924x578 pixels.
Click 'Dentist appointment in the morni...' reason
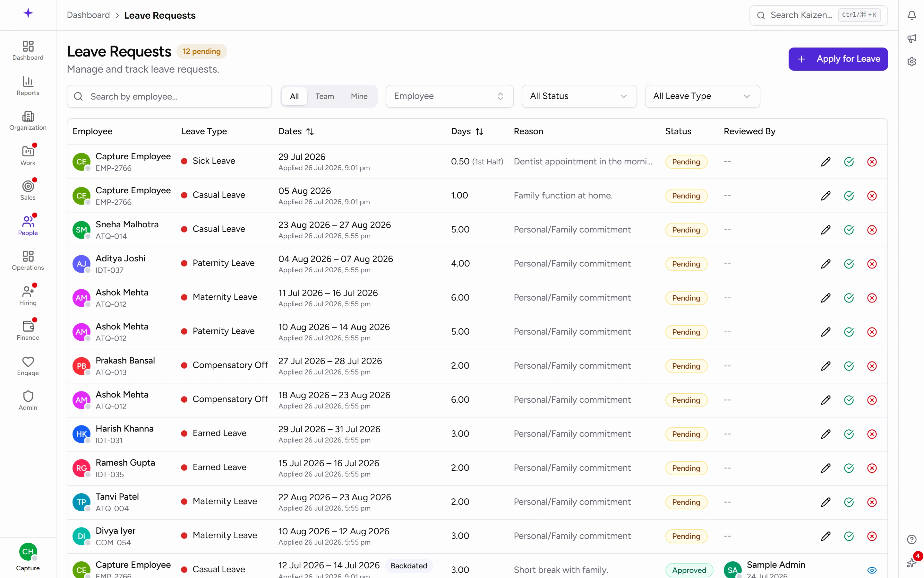point(583,161)
